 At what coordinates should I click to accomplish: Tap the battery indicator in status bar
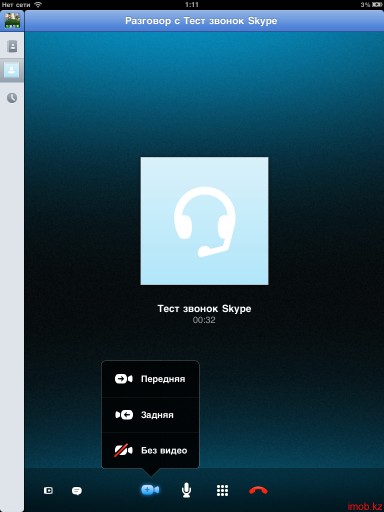point(377,4)
